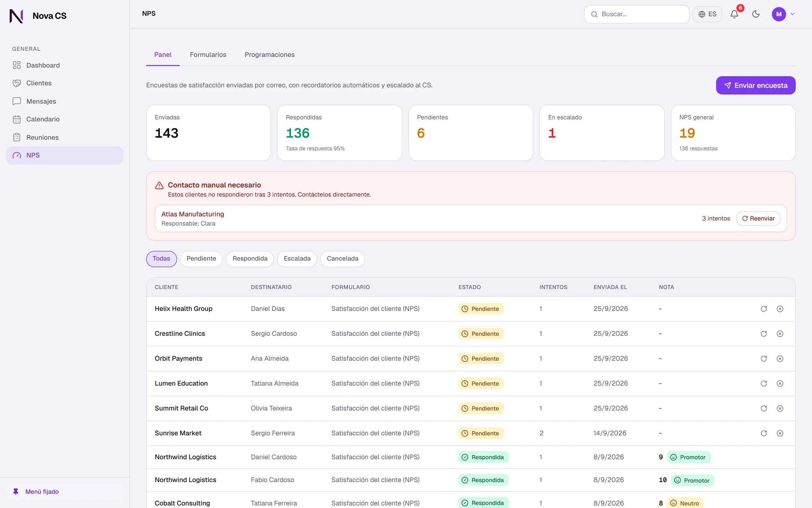Resend survey for Lumen Education
The image size is (812, 508).
coord(764,383)
